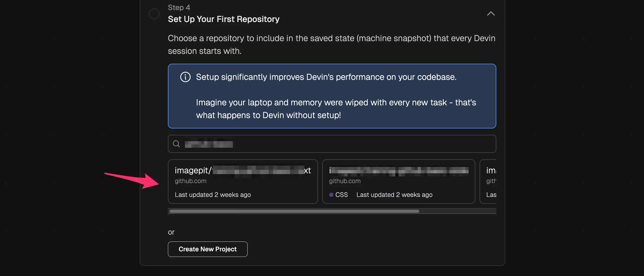Click the Set Up Your First Repository heading

tap(224, 19)
